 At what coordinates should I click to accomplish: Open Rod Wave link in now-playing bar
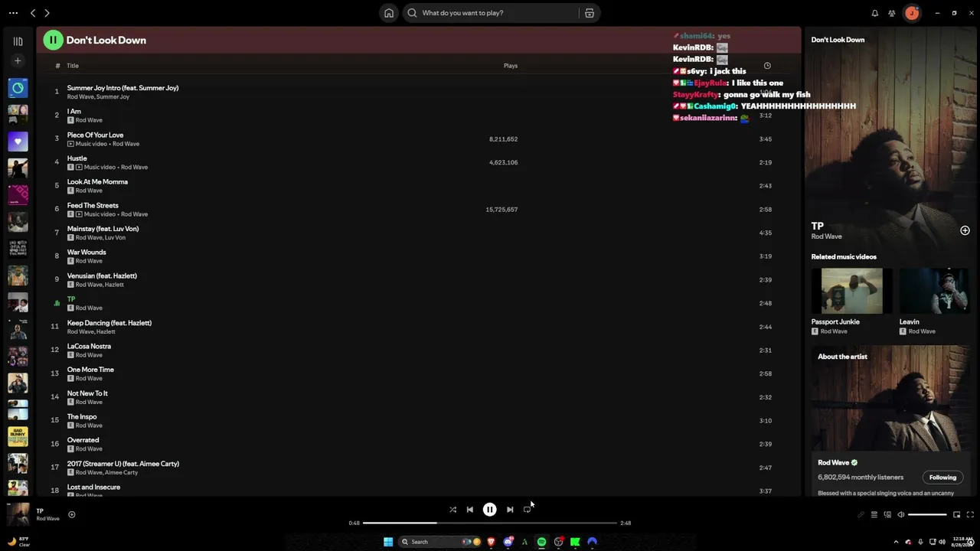click(x=47, y=519)
